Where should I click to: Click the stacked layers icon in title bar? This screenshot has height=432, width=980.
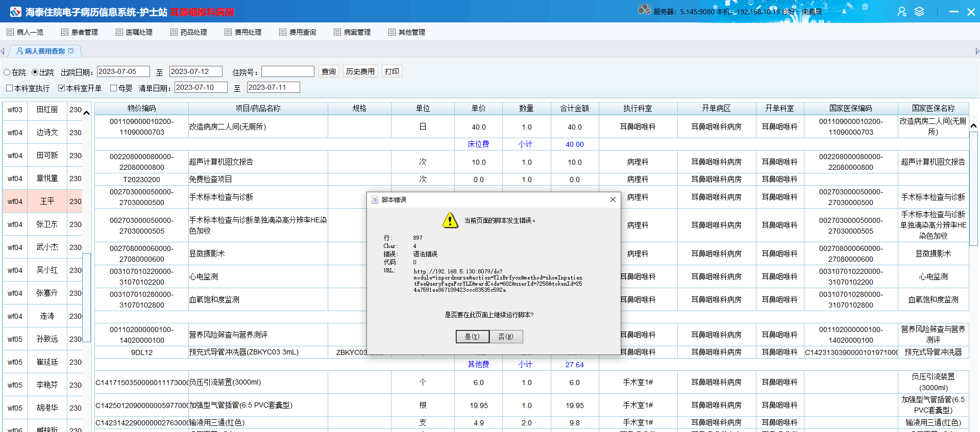[x=919, y=11]
